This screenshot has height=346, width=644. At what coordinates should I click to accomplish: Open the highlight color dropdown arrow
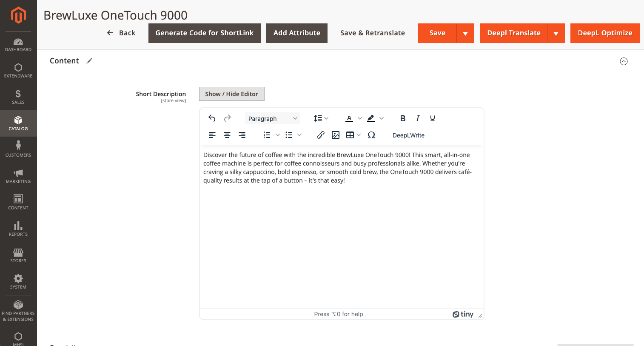pos(382,118)
